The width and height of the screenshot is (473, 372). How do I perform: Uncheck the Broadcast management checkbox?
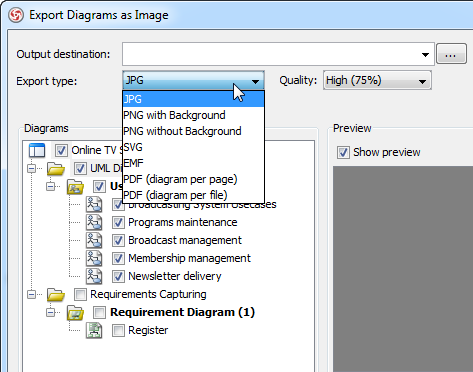(x=118, y=240)
